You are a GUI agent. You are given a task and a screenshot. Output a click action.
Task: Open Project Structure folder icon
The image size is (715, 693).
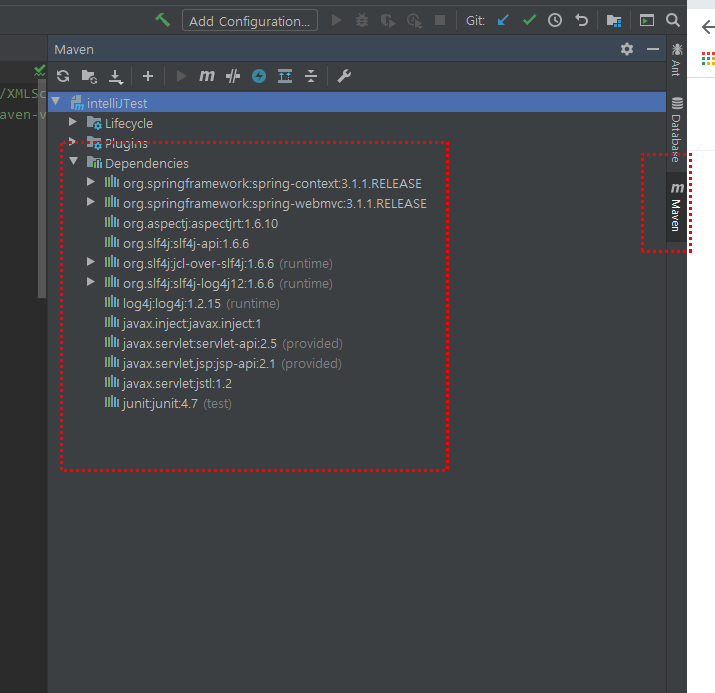tap(614, 21)
